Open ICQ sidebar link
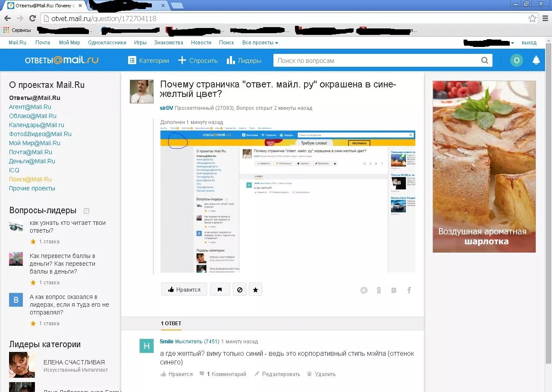The width and height of the screenshot is (552, 392). click(14, 170)
